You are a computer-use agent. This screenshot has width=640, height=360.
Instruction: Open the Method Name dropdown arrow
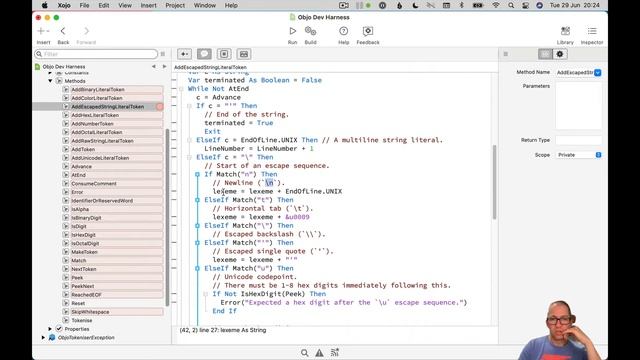(598, 73)
